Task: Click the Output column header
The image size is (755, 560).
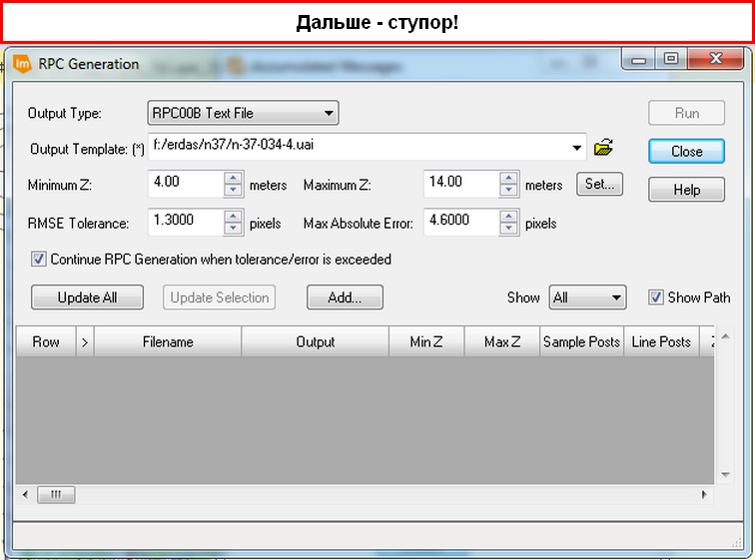Action: click(x=315, y=341)
